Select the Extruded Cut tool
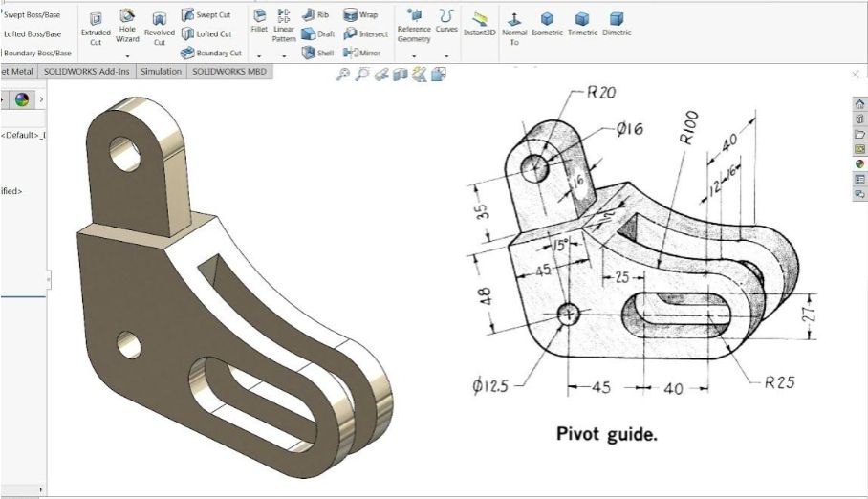The width and height of the screenshot is (868, 499). (96, 30)
